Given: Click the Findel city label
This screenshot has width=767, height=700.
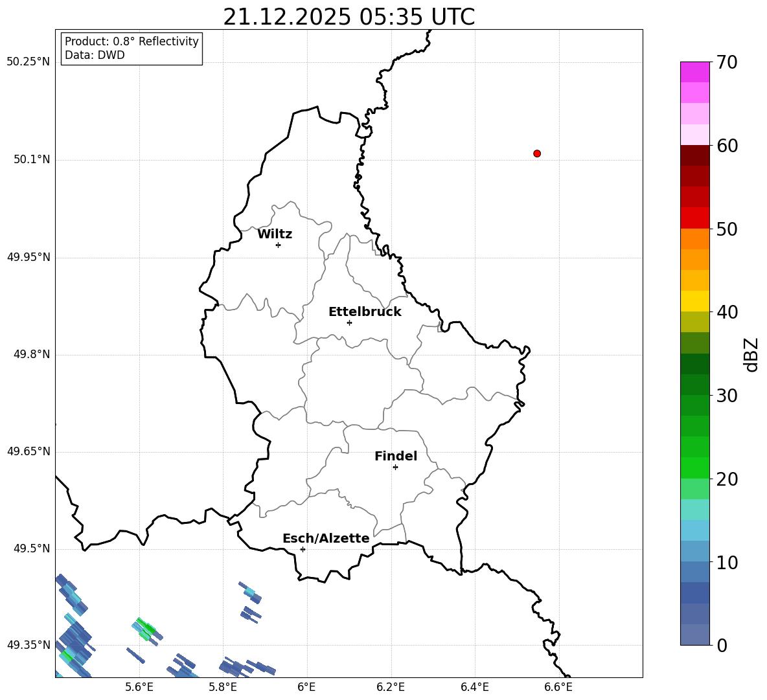Looking at the screenshot, I should tap(396, 456).
